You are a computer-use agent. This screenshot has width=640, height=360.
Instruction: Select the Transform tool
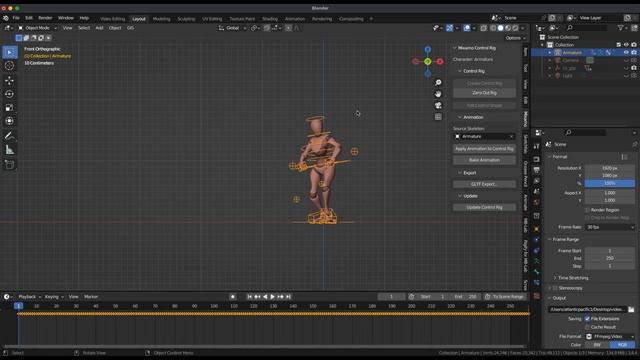[10, 121]
